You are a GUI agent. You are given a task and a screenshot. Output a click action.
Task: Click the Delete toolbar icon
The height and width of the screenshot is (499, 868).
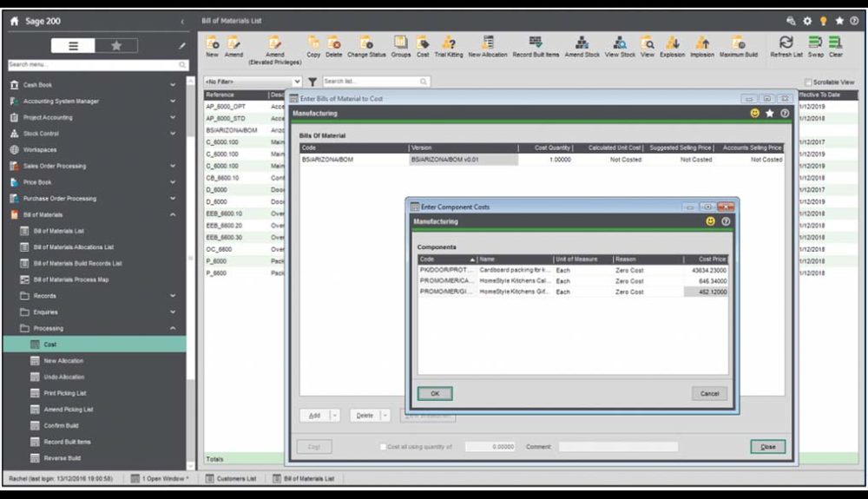click(334, 47)
